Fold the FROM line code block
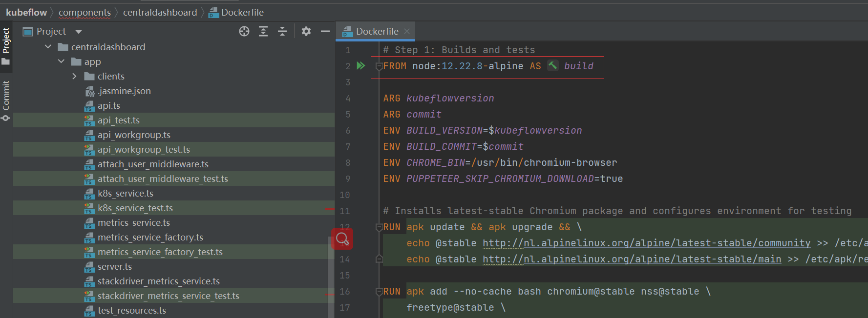Viewport: 868px width, 318px height. coord(379,66)
